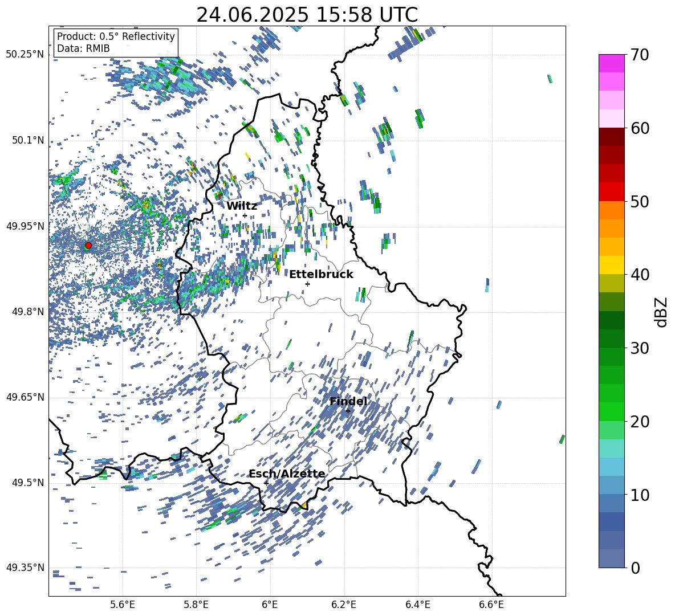The height and width of the screenshot is (616, 675).
Task: Click the colorbar tick label 0
Action: [x=635, y=568]
